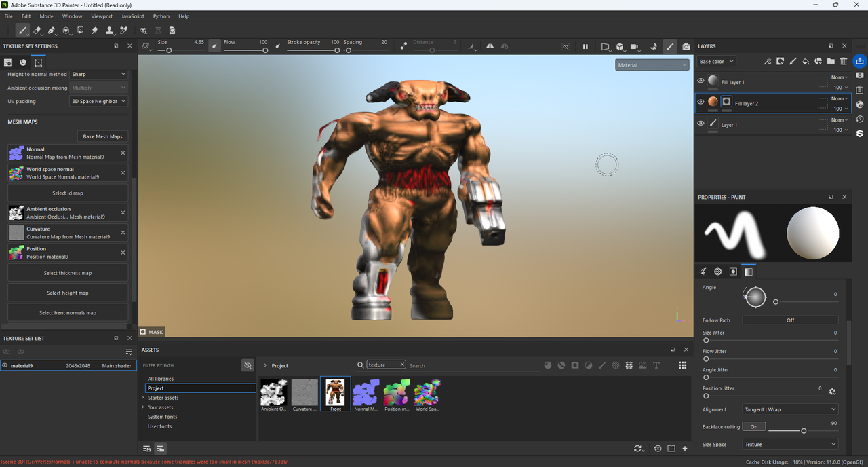Add a fill layer in Layers
The width and height of the screenshot is (868, 467).
[x=805, y=61]
